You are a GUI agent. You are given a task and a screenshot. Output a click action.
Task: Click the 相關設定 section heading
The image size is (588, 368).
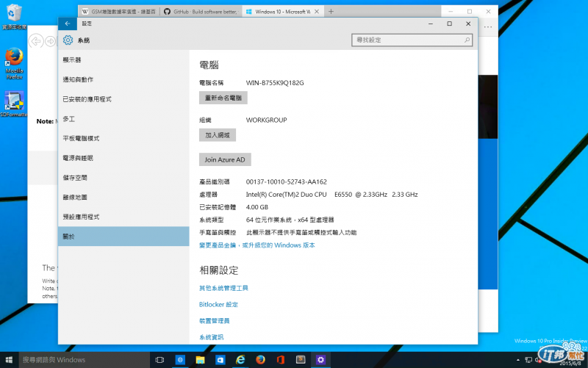point(218,270)
